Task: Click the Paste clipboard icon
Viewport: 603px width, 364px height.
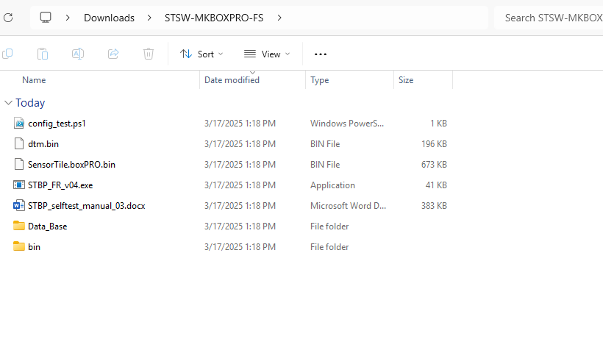Action: tap(43, 54)
